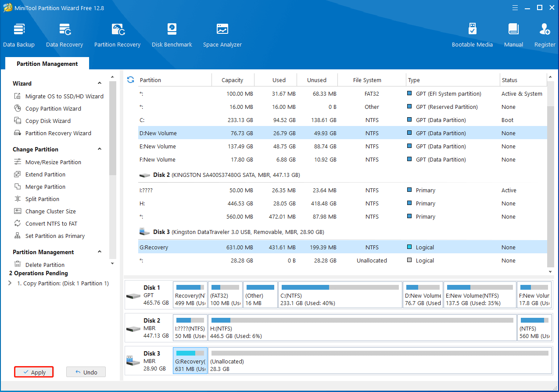Choose Set Partition as Primary
Viewport: 559px width, 392px height.
pyautogui.click(x=50, y=236)
